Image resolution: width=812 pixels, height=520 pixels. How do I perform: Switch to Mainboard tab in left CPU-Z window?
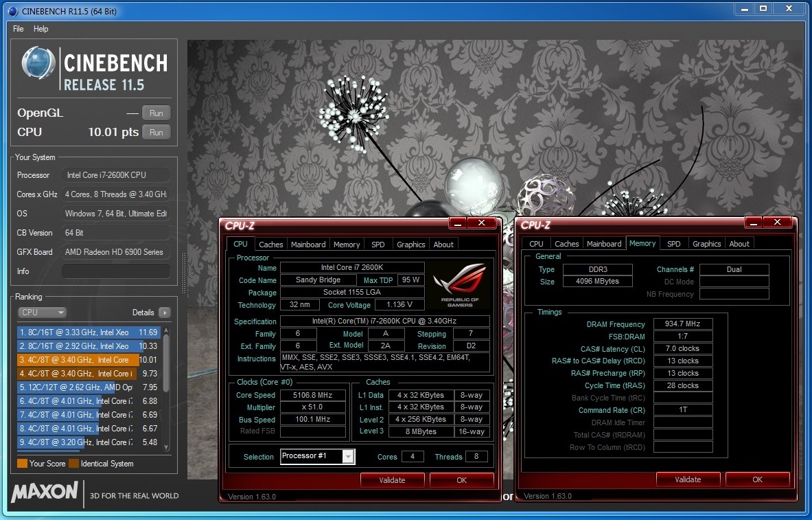(x=308, y=244)
